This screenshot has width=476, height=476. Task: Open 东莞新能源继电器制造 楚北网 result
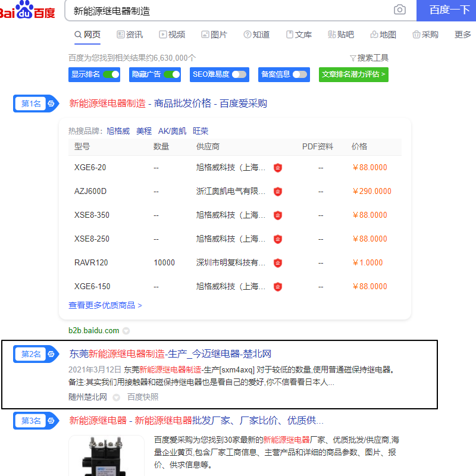170,354
